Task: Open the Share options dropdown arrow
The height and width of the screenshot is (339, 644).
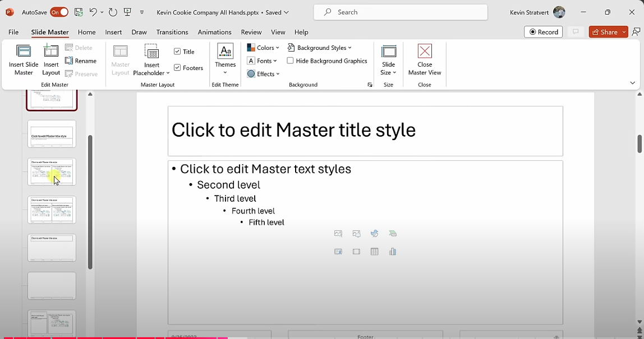Action: 624,32
